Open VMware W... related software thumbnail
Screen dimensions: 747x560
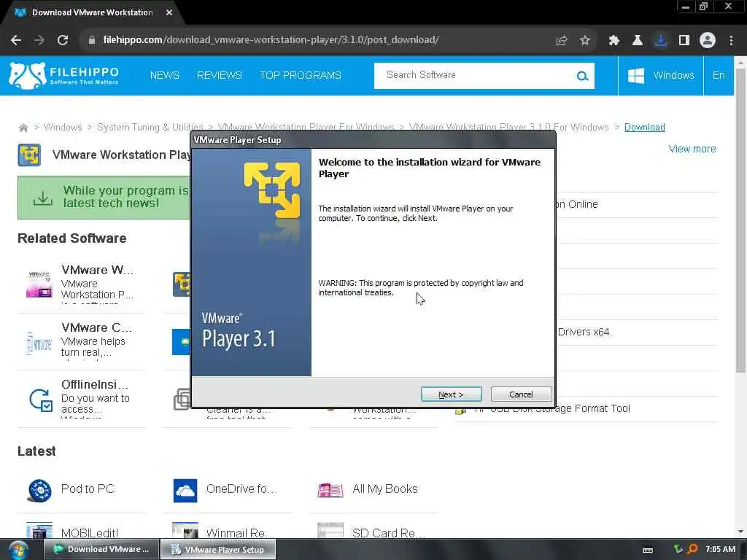coord(39,284)
